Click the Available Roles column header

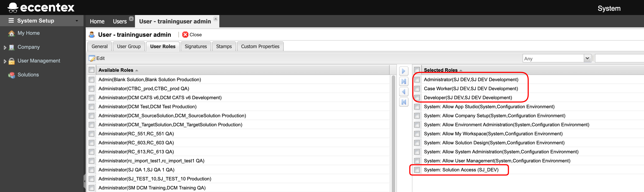pyautogui.click(x=243, y=70)
